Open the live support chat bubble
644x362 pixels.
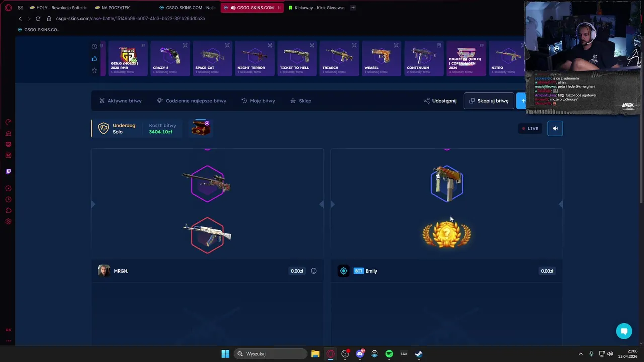point(624,331)
